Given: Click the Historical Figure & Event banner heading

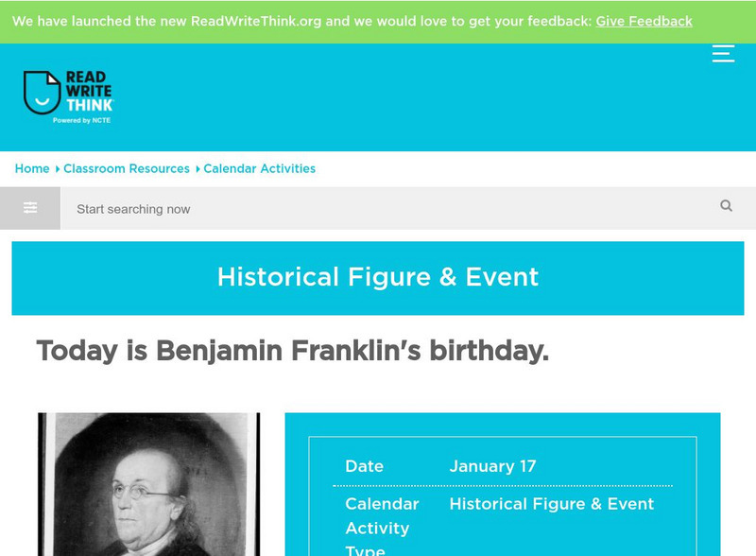Looking at the screenshot, I should point(378,277).
